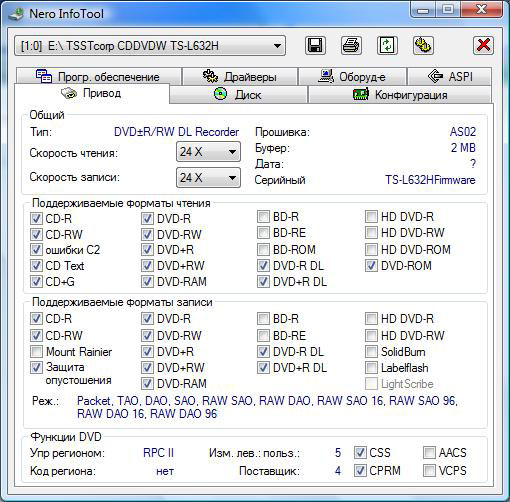Screen dimensions: 510x502
Task: Toggle CPRM checkbox
Action: [x=360, y=470]
